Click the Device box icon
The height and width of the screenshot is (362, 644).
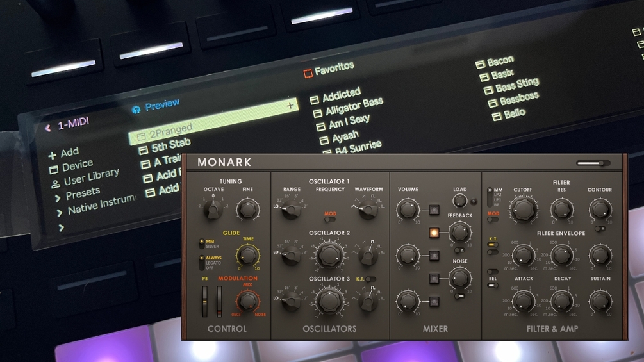pos(54,169)
